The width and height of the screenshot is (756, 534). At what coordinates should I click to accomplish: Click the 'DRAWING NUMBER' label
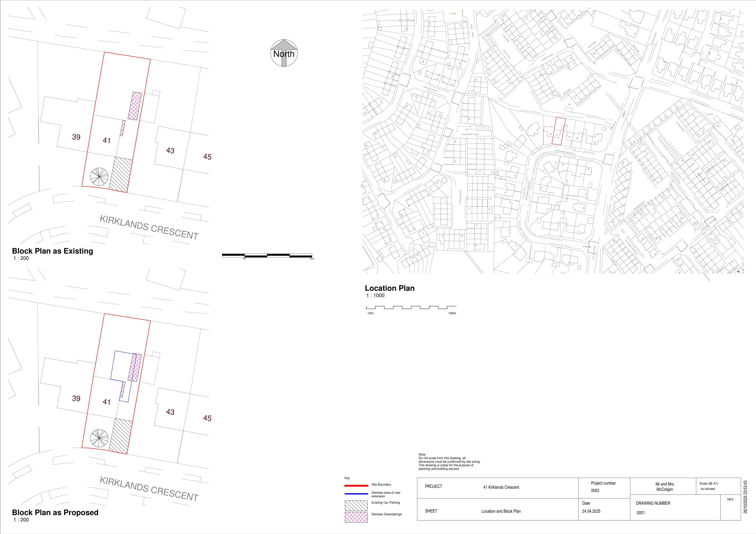point(653,503)
